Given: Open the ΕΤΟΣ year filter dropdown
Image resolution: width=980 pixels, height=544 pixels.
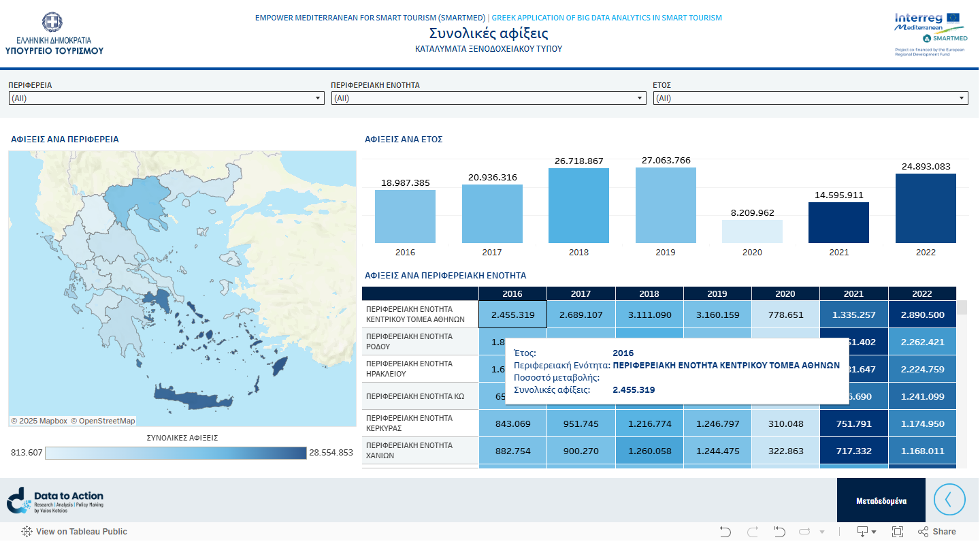Looking at the screenshot, I should click(x=810, y=98).
